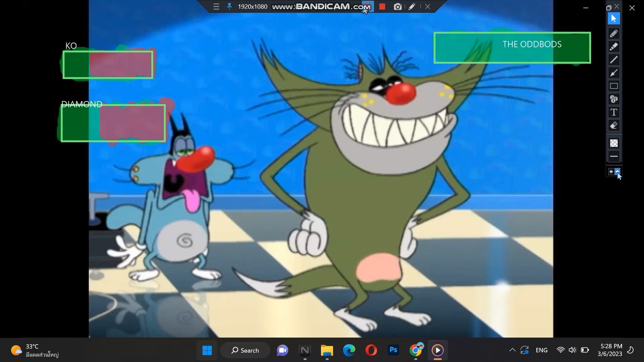Close the Bandicam recording bar
This screenshot has width=644, height=362.
428,7
